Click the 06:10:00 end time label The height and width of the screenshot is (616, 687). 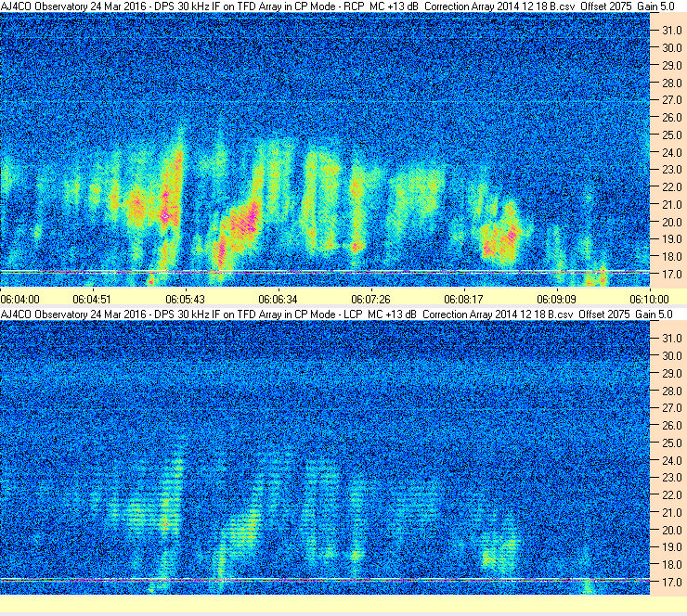(x=649, y=300)
